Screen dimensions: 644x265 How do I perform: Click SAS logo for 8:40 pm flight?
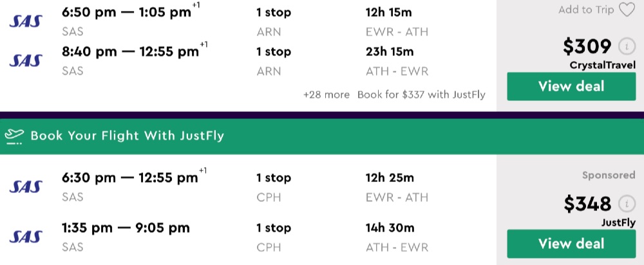pos(26,60)
